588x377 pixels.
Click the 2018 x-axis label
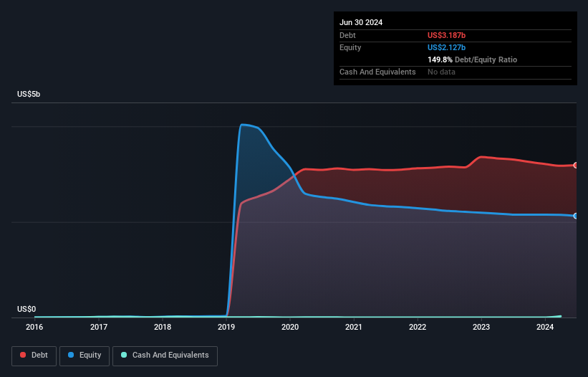pyautogui.click(x=163, y=327)
